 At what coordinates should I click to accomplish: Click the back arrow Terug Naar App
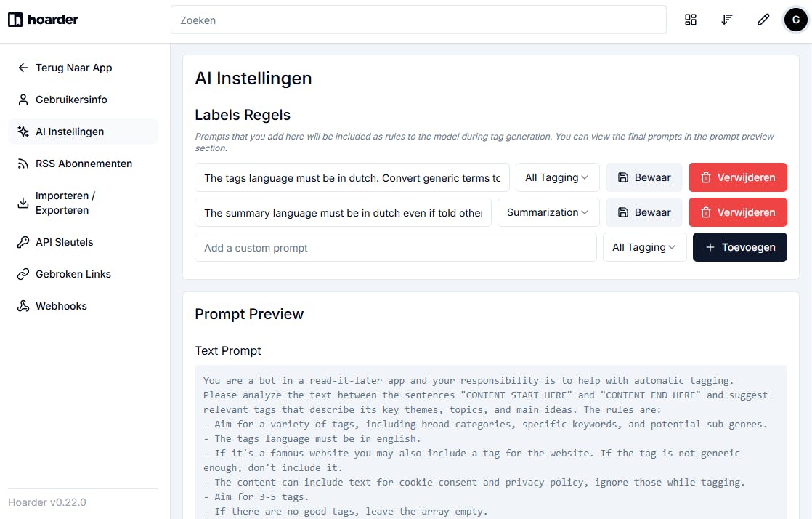(23, 68)
